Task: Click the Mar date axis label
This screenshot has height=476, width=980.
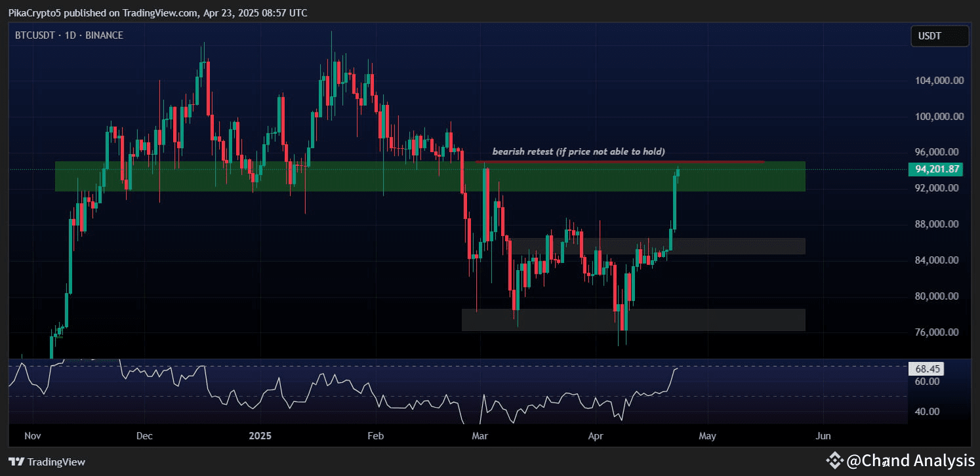Action: pos(480,436)
